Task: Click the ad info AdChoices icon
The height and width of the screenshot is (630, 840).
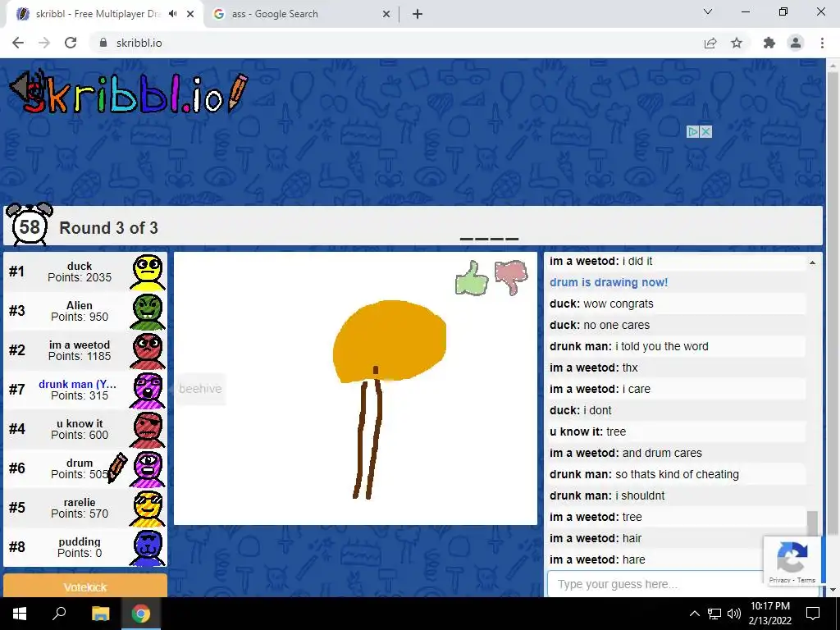Action: click(692, 131)
